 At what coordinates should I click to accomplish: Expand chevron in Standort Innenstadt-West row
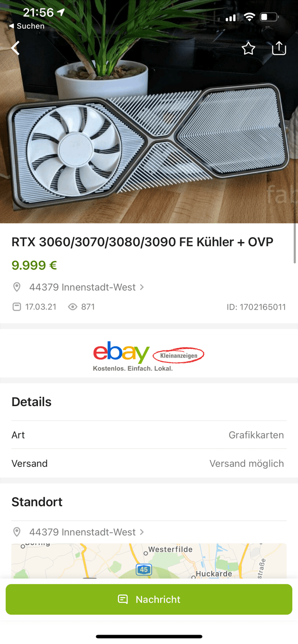point(142,532)
